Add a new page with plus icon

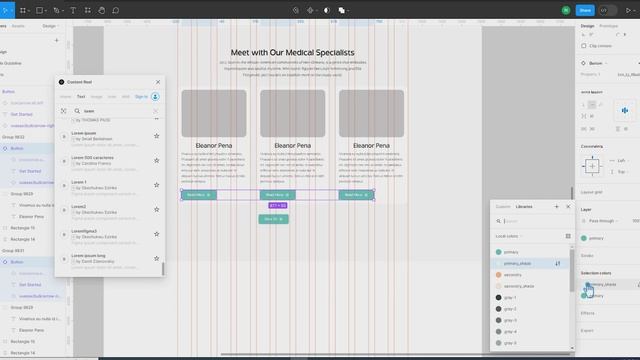pyautogui.click(x=57, y=40)
